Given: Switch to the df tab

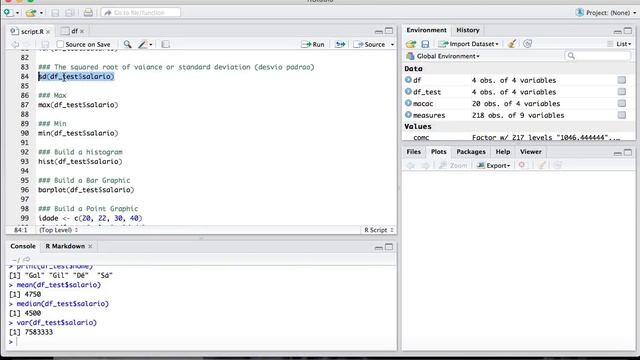Looking at the screenshot, I should [74, 31].
